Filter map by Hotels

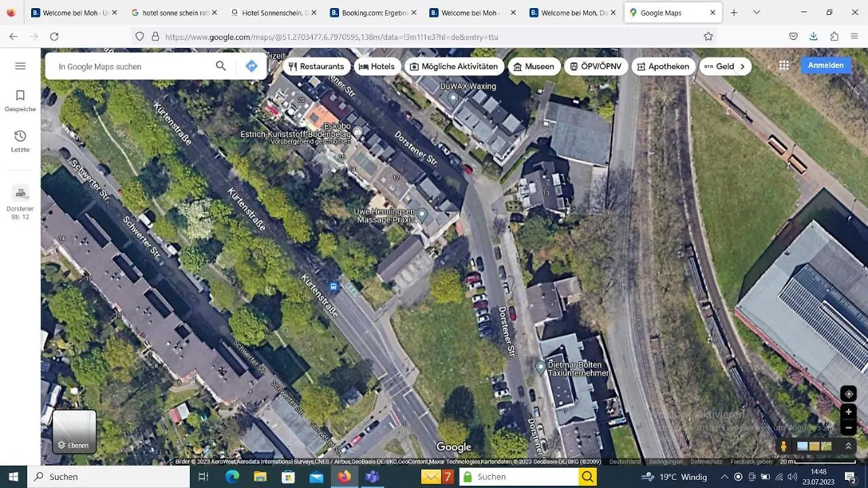coord(376,66)
